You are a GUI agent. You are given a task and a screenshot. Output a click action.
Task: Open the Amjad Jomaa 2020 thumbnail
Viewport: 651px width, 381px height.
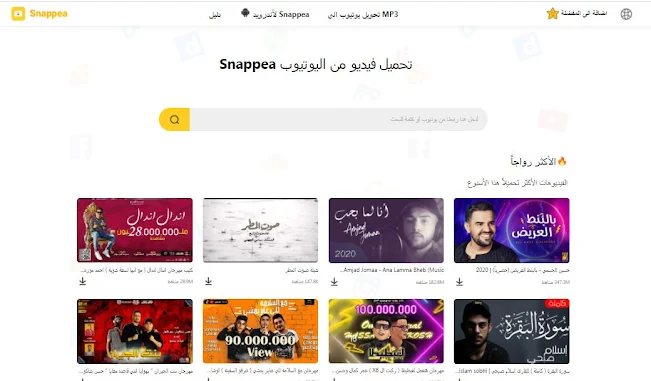(x=386, y=230)
